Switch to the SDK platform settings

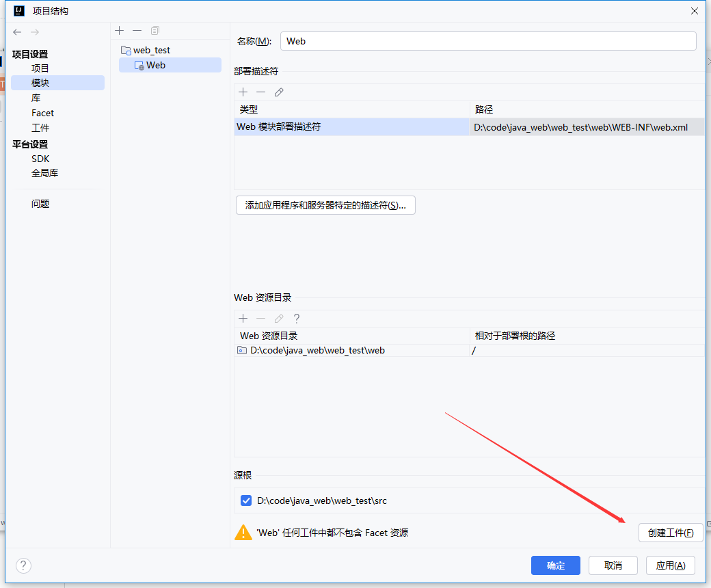click(40, 159)
